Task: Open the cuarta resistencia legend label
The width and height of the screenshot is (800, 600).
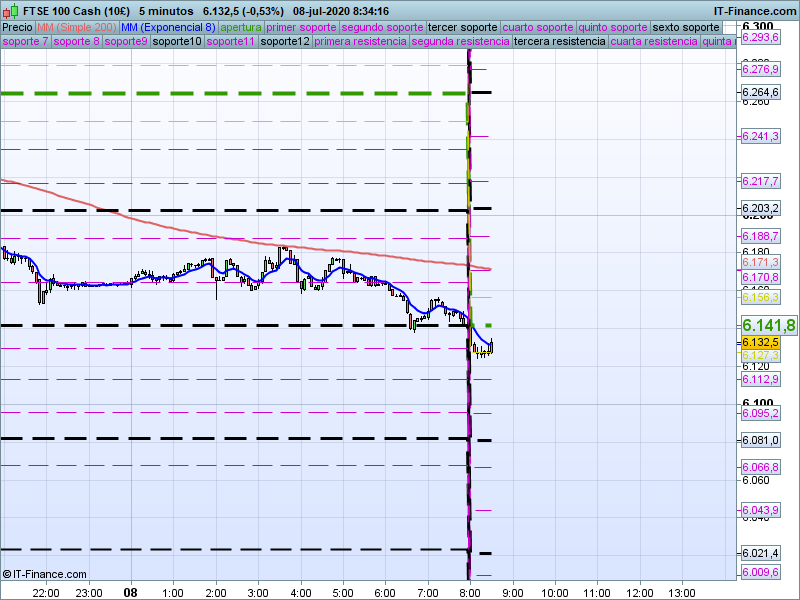Action: coord(654,42)
